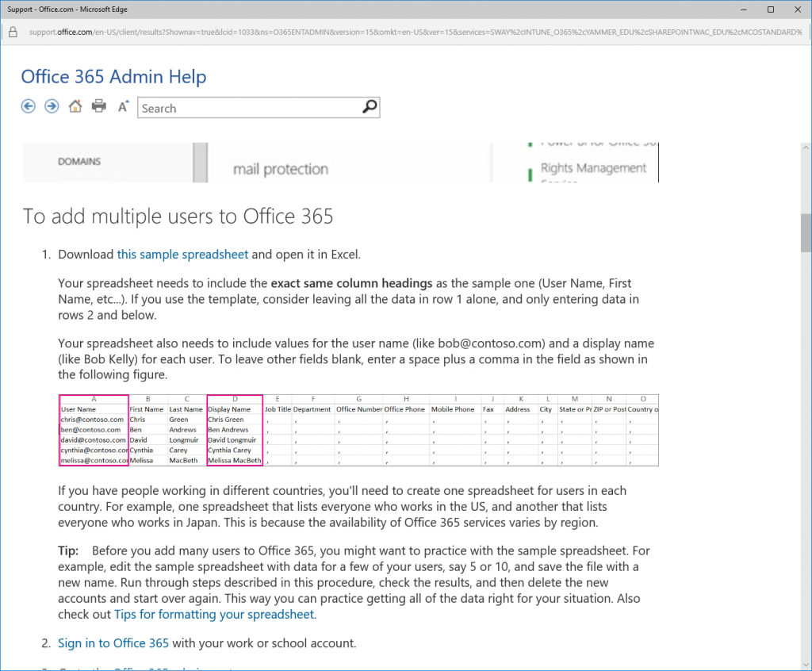
Task: Click the 'User Name' header cell in the figure
Action: [x=79, y=409]
